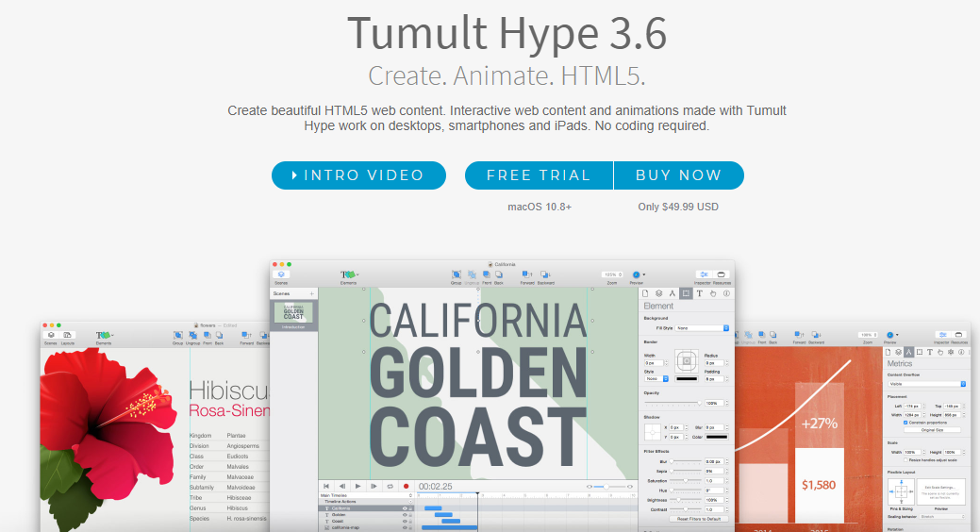Send to Back icon in California window
980x532 pixels.
499,274
